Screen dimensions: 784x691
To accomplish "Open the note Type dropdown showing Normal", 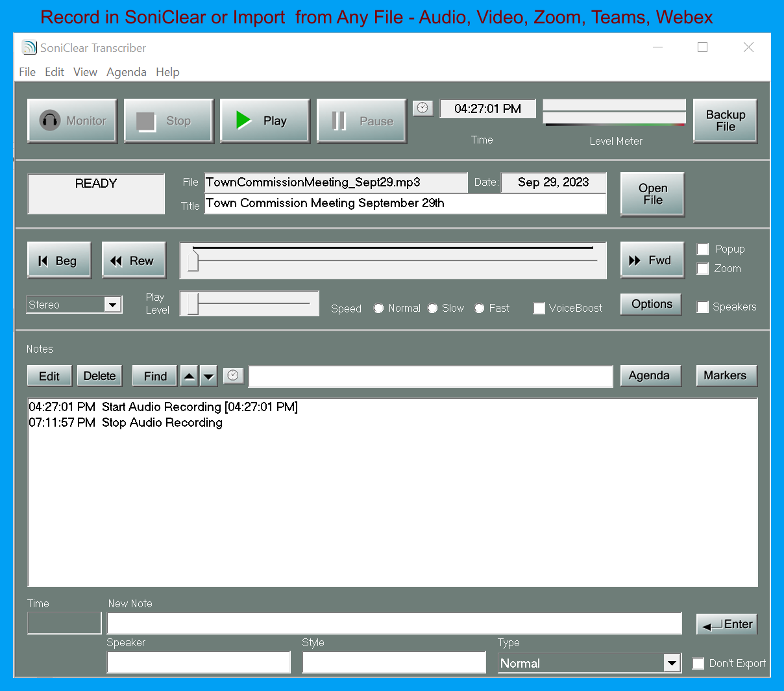I will click(x=672, y=663).
